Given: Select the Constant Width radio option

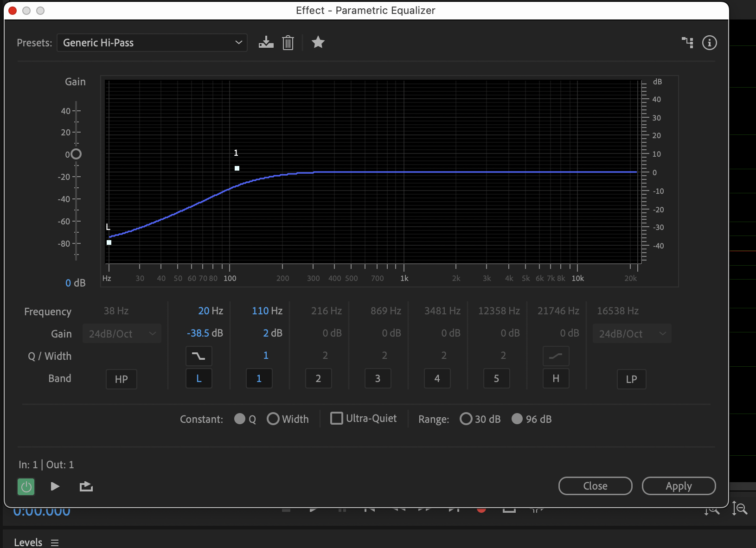Looking at the screenshot, I should coord(273,419).
